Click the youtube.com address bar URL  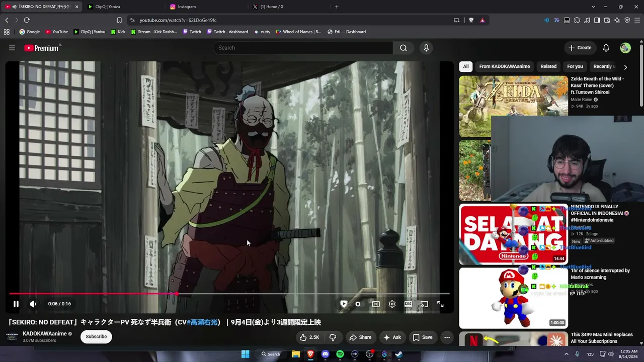tap(178, 20)
